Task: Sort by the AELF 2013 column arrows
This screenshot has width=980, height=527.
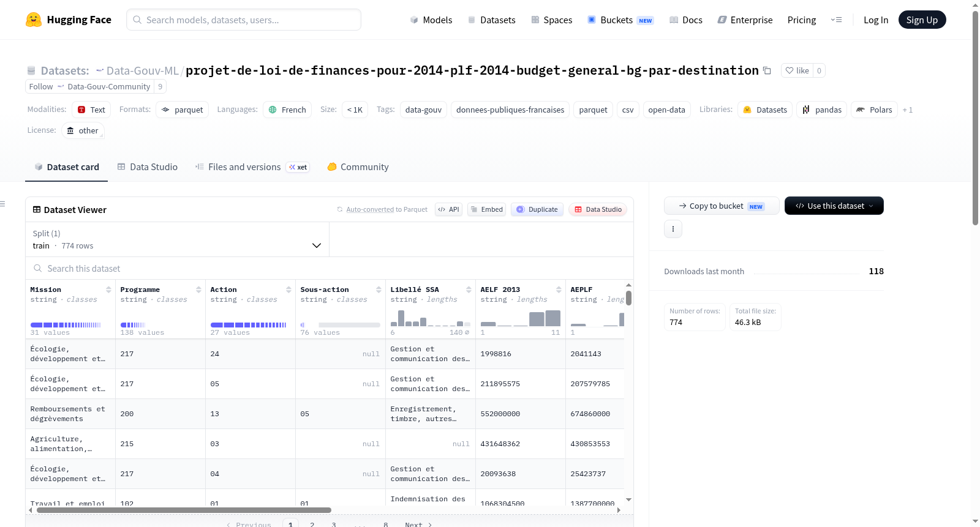Action: (x=559, y=290)
